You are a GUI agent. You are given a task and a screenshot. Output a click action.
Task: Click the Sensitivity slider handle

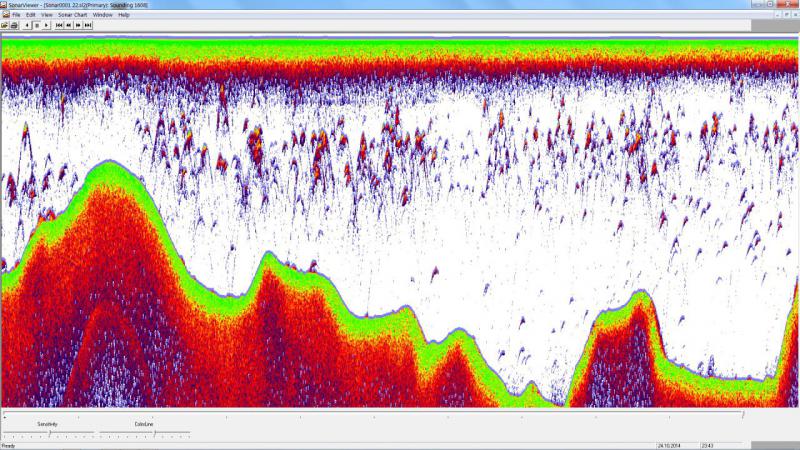50,432
